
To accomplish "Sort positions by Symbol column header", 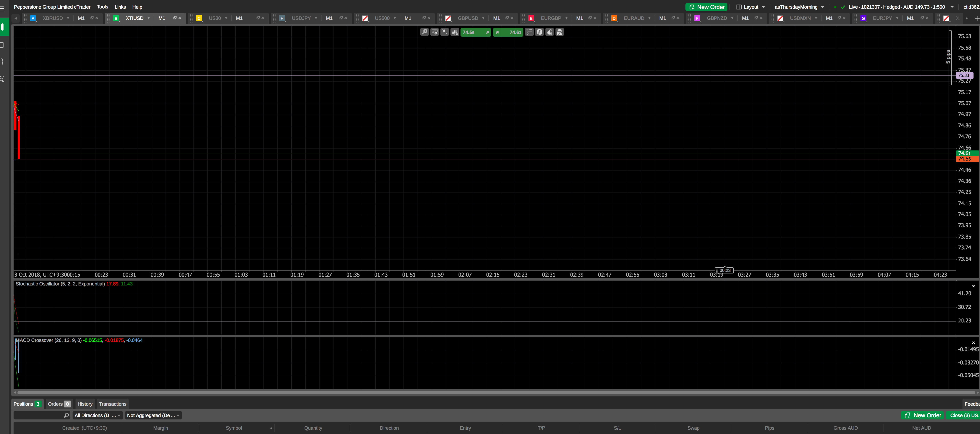I will (234, 428).
